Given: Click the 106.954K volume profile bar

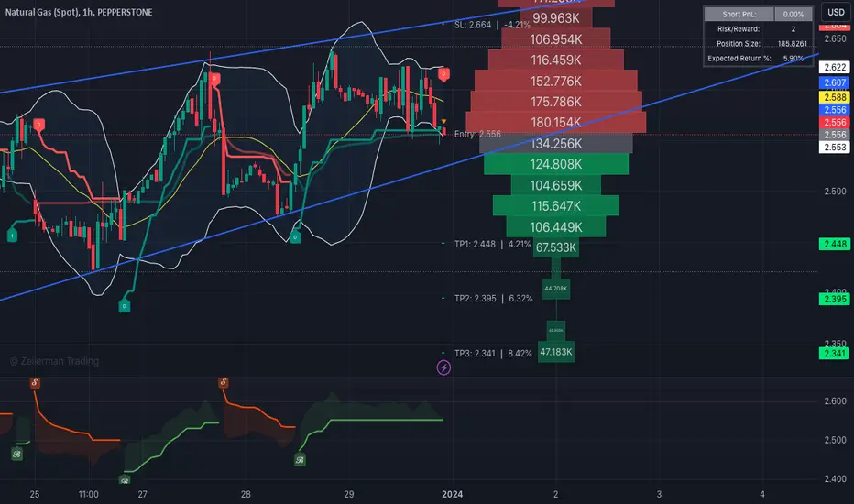Looking at the screenshot, I should (x=556, y=39).
